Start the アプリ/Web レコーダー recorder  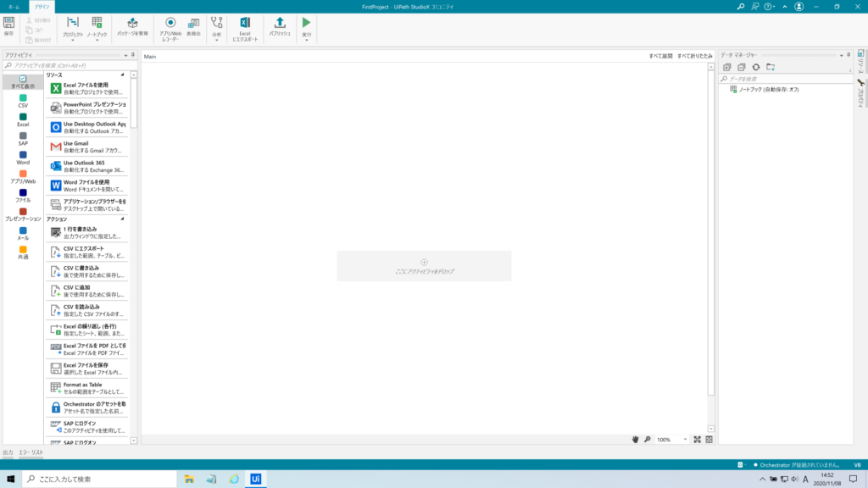(170, 29)
